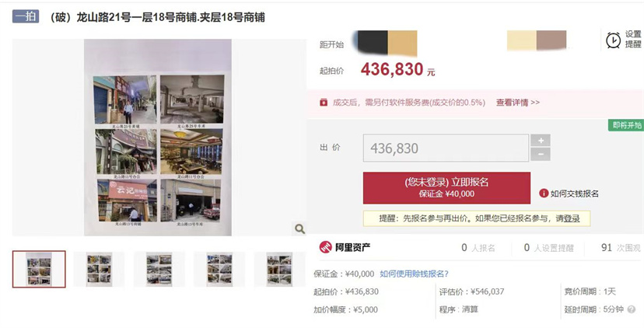Click the 登录 link in the reminder box

(572, 219)
